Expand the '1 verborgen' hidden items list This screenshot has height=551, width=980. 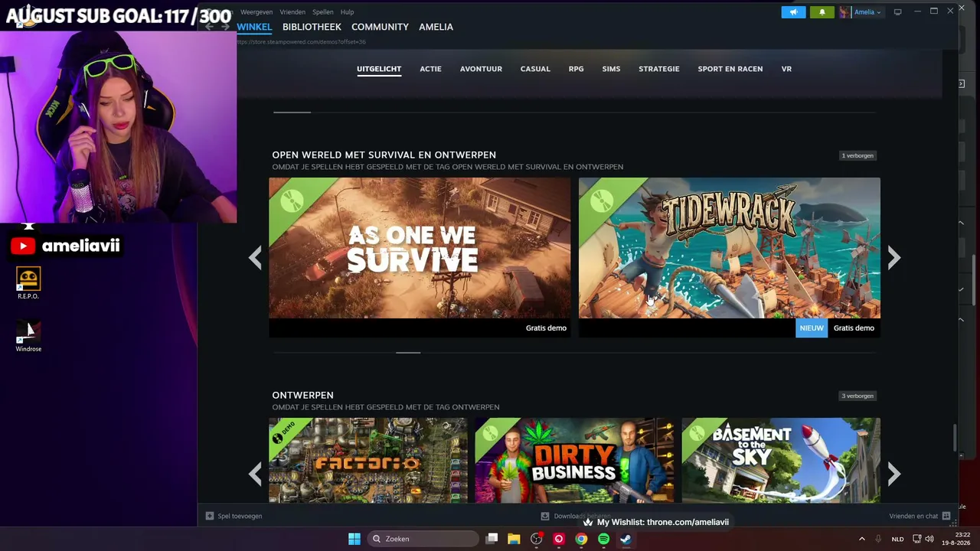point(857,155)
